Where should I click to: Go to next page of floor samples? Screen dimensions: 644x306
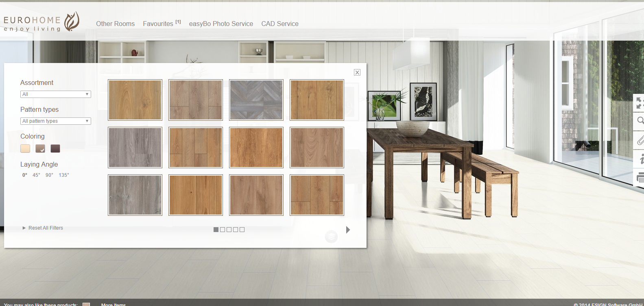348,230
